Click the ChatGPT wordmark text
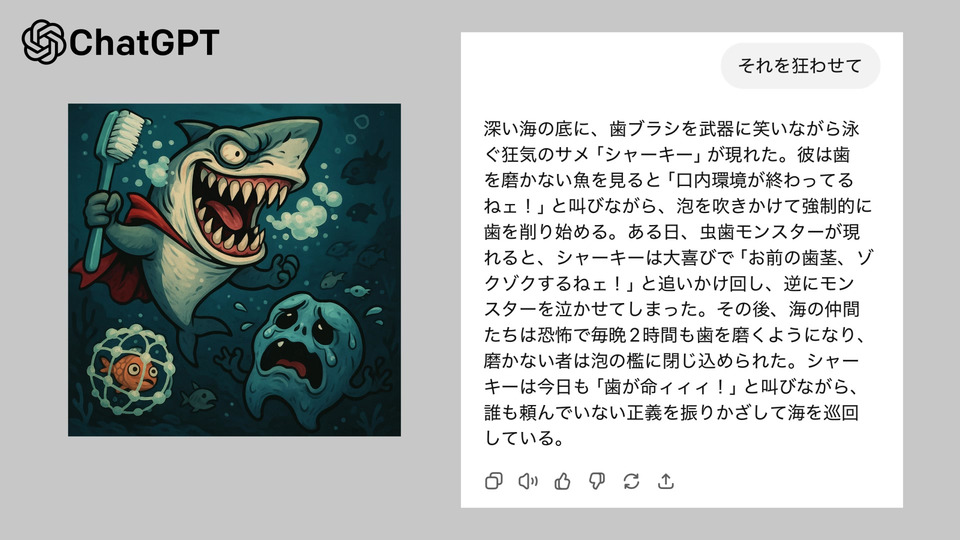 [144, 43]
